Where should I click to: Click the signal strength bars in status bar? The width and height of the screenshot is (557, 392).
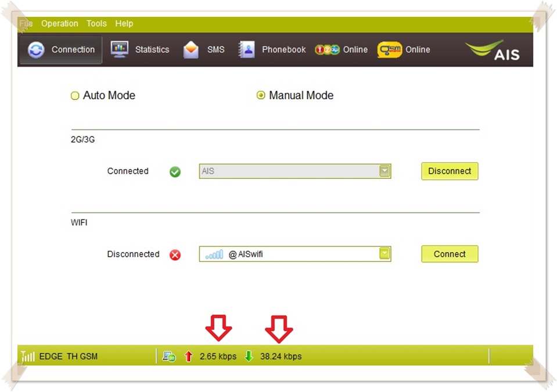[x=28, y=356]
